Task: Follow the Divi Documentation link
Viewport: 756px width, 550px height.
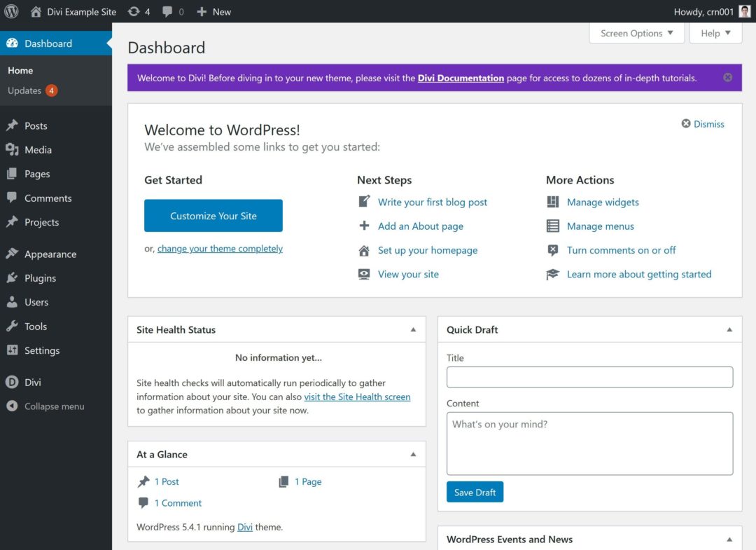Action: point(461,78)
